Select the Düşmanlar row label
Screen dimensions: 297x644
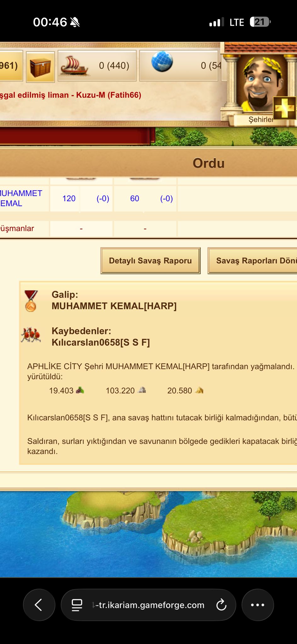point(17,228)
